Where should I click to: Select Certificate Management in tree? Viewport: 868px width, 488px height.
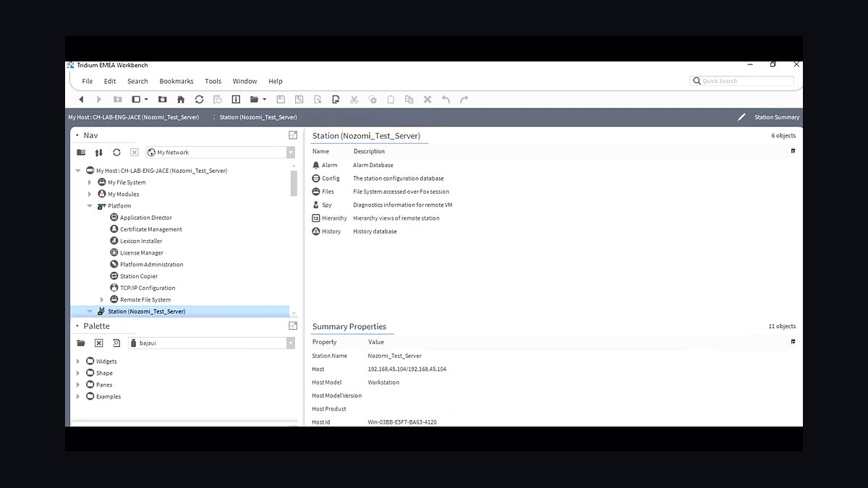tap(150, 229)
